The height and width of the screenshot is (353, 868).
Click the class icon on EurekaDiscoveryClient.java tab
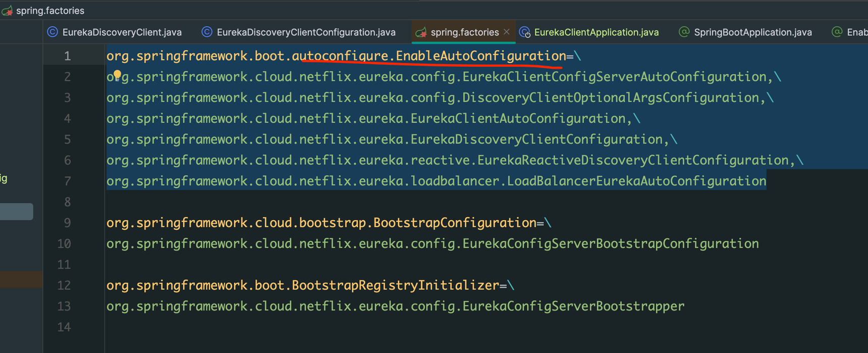(x=52, y=32)
